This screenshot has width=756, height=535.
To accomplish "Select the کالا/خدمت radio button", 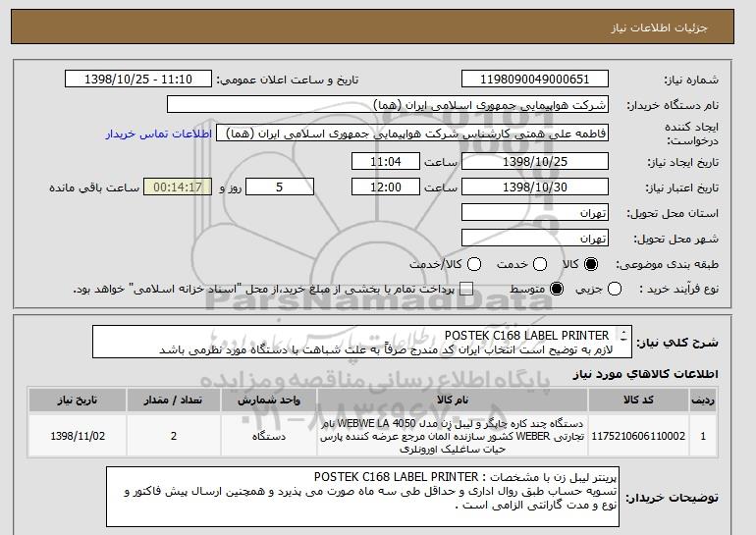I will point(474,264).
